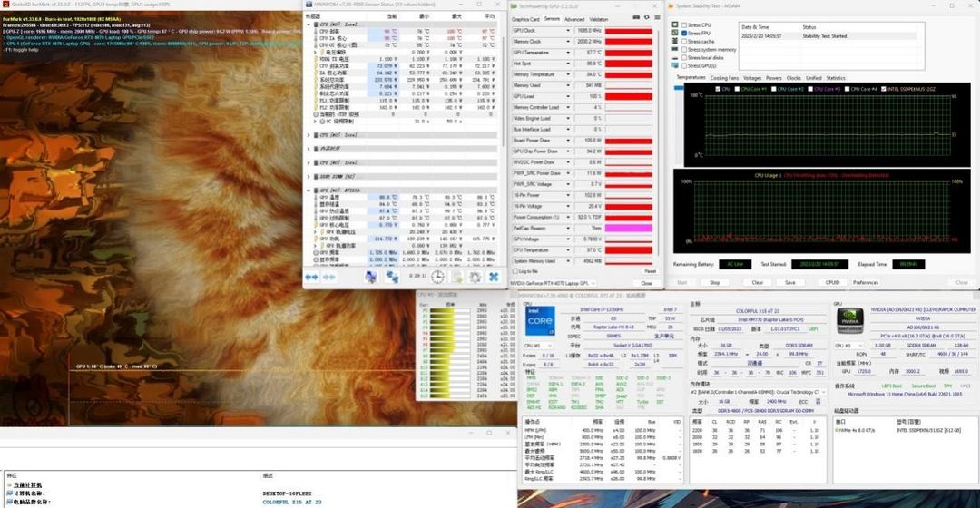
Task: Click NVIDIA GeForce logo in HWiNFO summary
Action: pos(850,320)
